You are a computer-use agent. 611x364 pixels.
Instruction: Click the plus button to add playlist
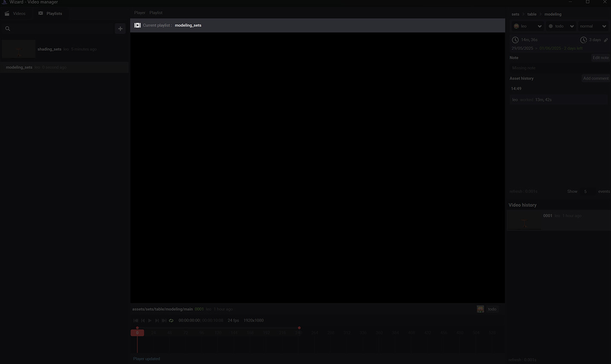click(120, 29)
